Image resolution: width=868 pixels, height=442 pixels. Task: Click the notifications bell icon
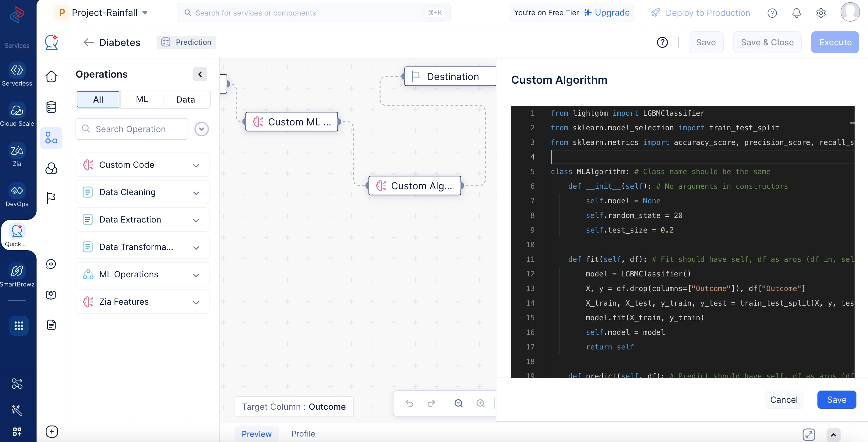pyautogui.click(x=796, y=13)
